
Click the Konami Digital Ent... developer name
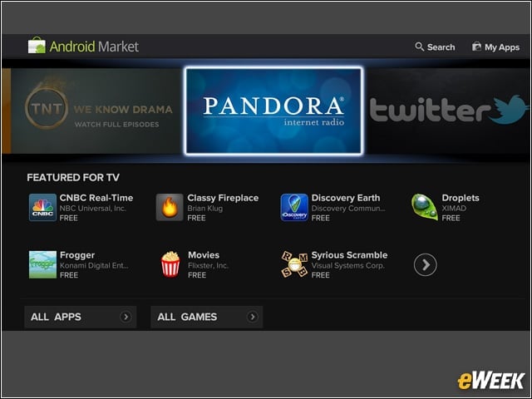[x=94, y=266]
